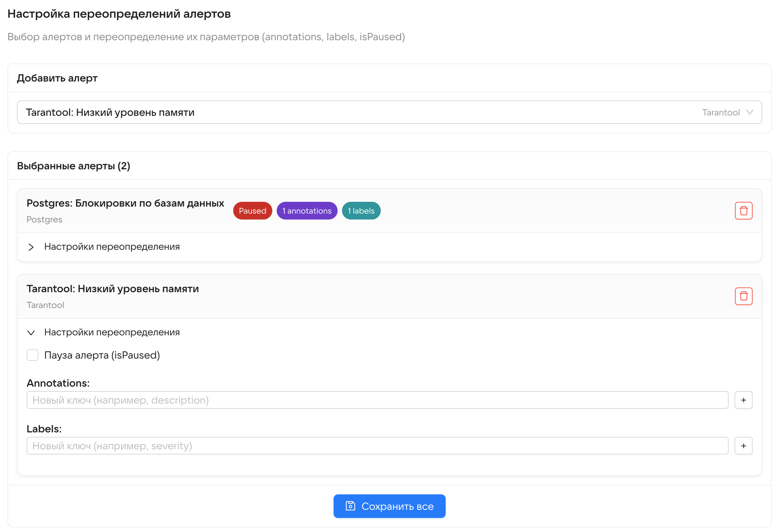The image size is (777, 532).
Task: Add new annotation key with plus button
Action: pyautogui.click(x=743, y=400)
